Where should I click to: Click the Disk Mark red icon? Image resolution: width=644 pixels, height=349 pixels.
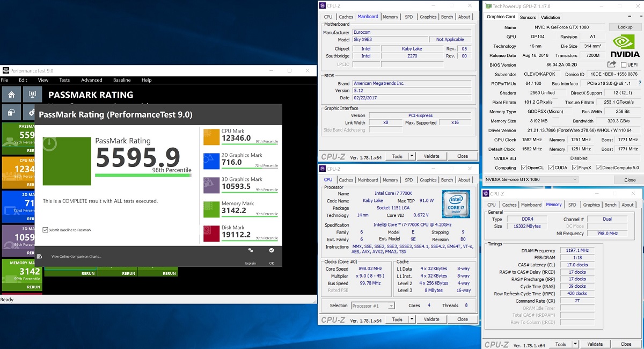coord(211,234)
